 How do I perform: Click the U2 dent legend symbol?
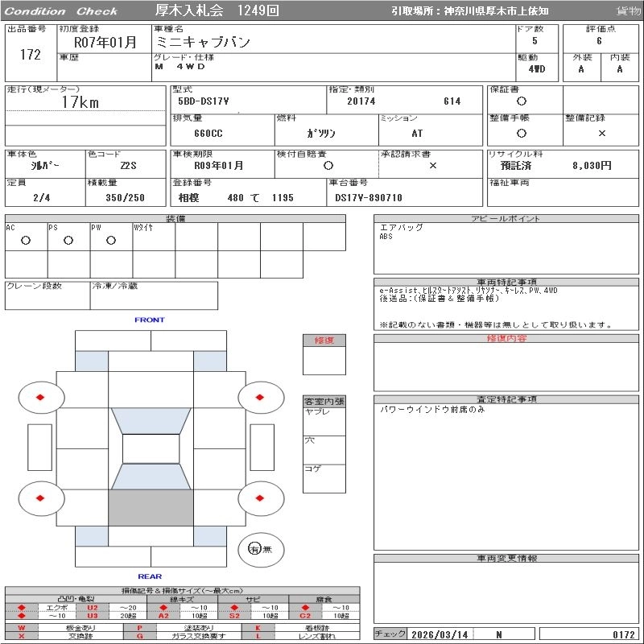point(92,608)
